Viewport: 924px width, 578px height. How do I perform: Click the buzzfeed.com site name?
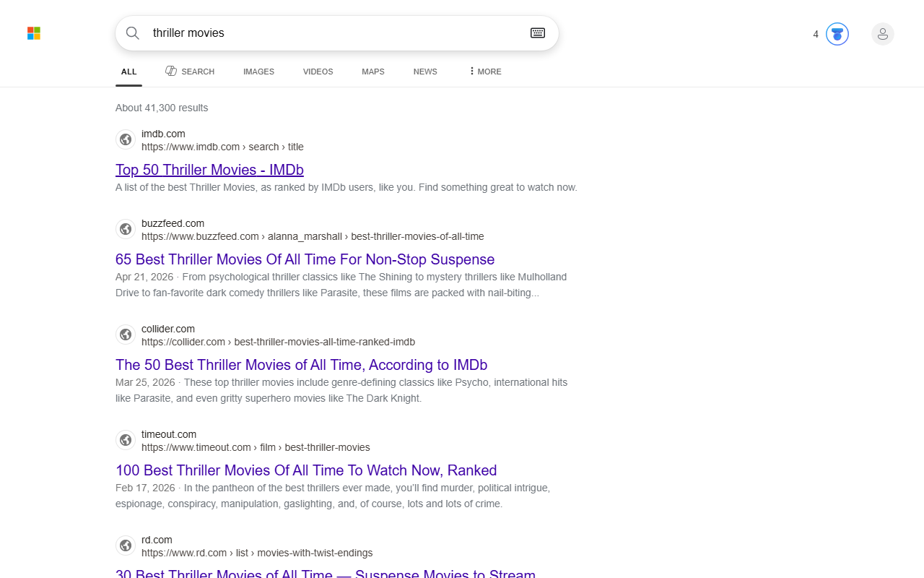(173, 223)
